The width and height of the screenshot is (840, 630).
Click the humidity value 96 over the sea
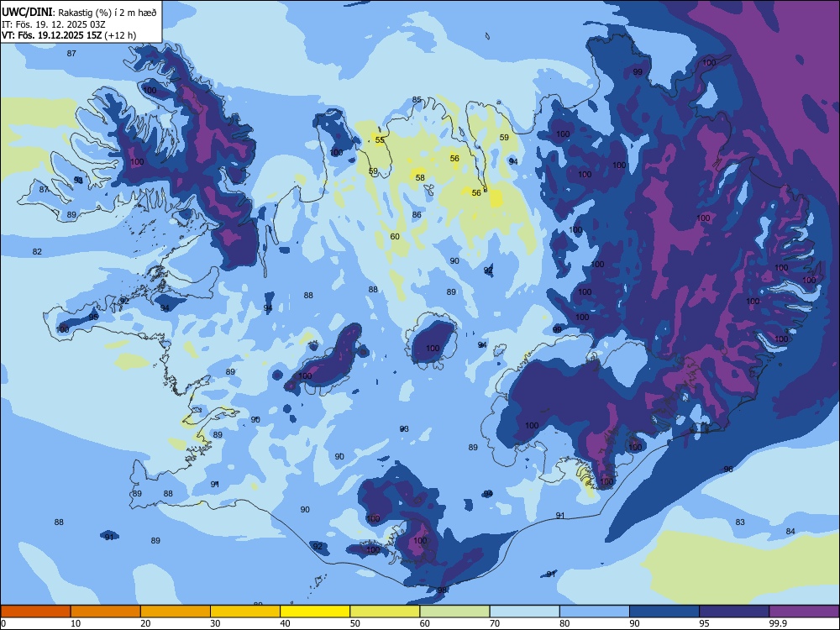click(x=728, y=470)
